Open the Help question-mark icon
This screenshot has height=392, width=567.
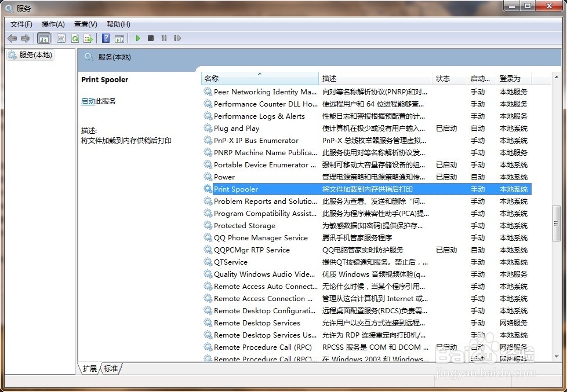coord(106,38)
